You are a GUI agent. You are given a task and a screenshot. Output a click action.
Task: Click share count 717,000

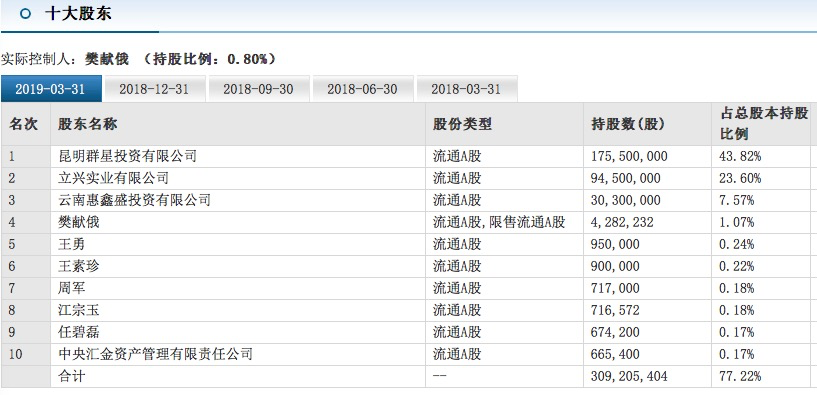coord(615,289)
